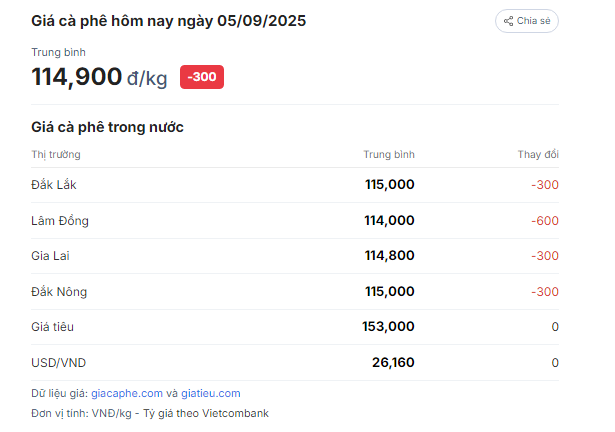This screenshot has height=432, width=615.
Task: Select the USD/VND exchange rate row
Action: pyautogui.click(x=295, y=363)
